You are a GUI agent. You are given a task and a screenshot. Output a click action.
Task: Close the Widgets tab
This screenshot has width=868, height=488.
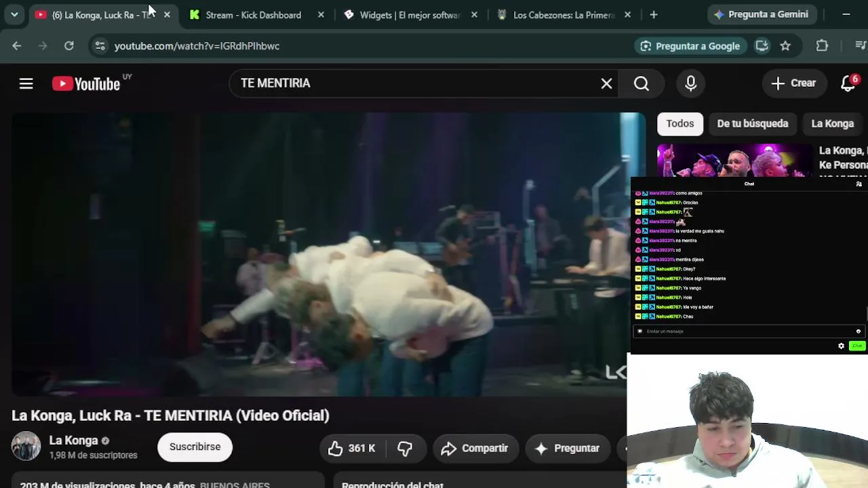pos(474,15)
